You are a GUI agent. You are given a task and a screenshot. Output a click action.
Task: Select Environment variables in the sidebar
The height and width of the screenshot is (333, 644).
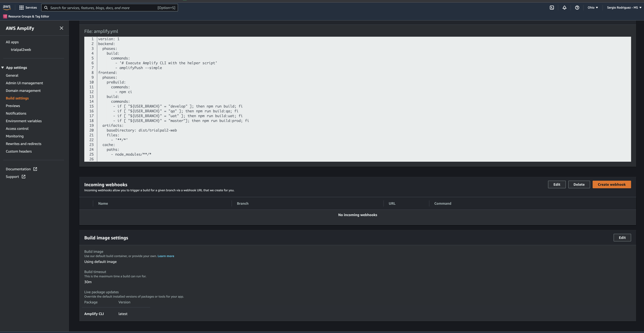click(x=24, y=121)
